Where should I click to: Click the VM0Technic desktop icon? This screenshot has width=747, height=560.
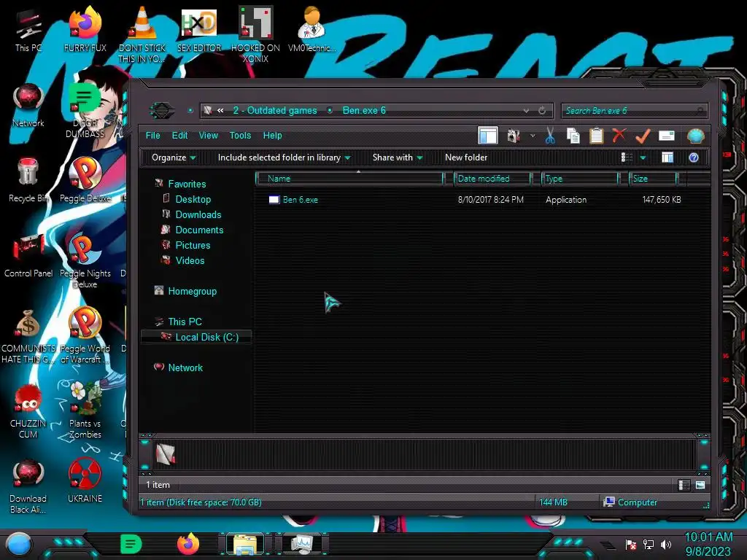point(311,29)
